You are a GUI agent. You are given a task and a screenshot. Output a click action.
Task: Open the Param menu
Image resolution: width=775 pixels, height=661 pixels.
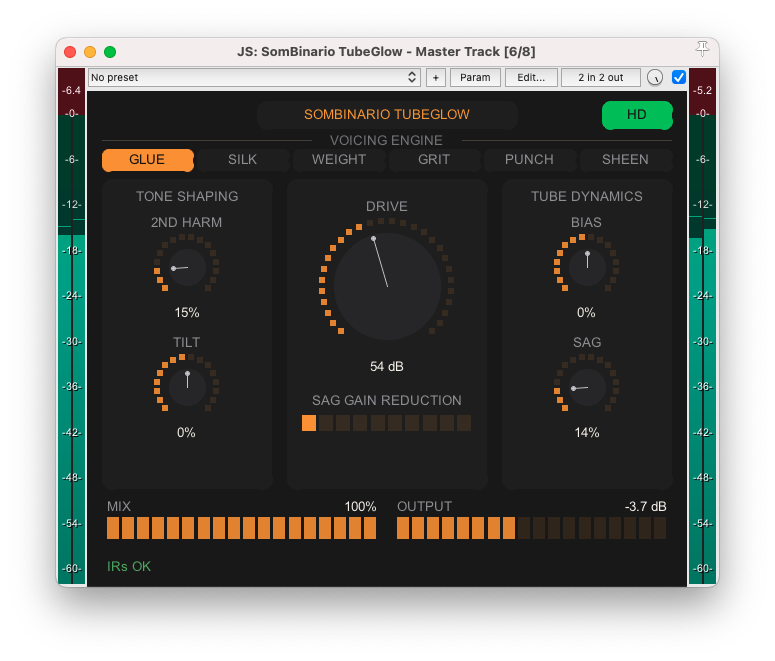click(475, 78)
